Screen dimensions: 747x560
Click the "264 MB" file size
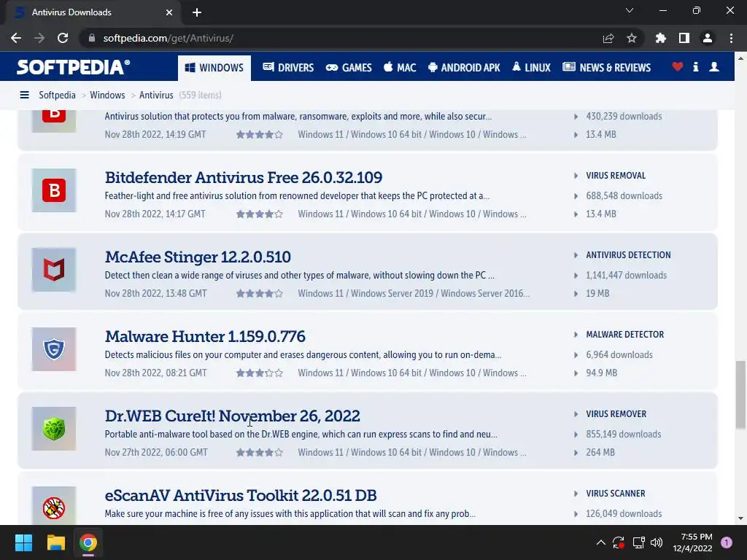tap(600, 452)
